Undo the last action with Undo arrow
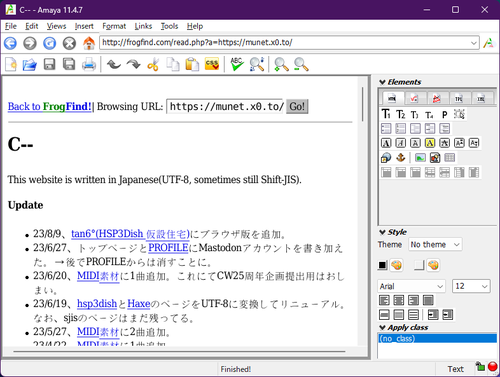The height and width of the screenshot is (377, 500). [114, 64]
